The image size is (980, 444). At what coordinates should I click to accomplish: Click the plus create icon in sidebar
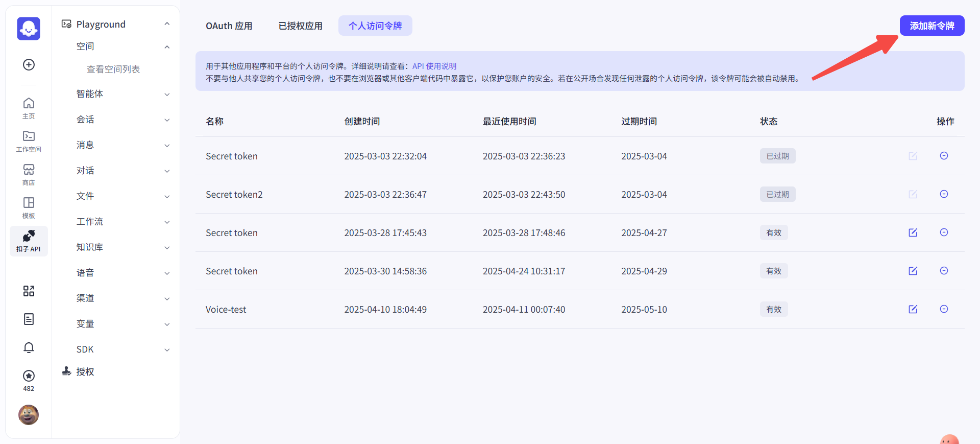click(x=29, y=64)
